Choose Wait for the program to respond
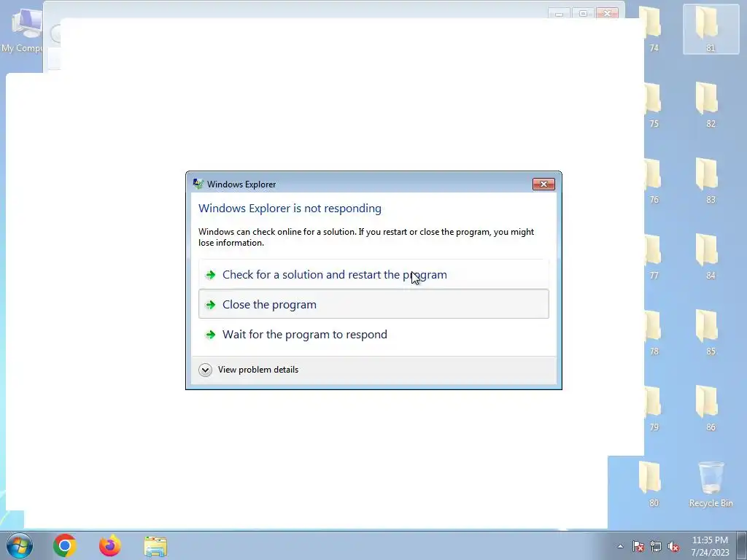 [373, 334]
